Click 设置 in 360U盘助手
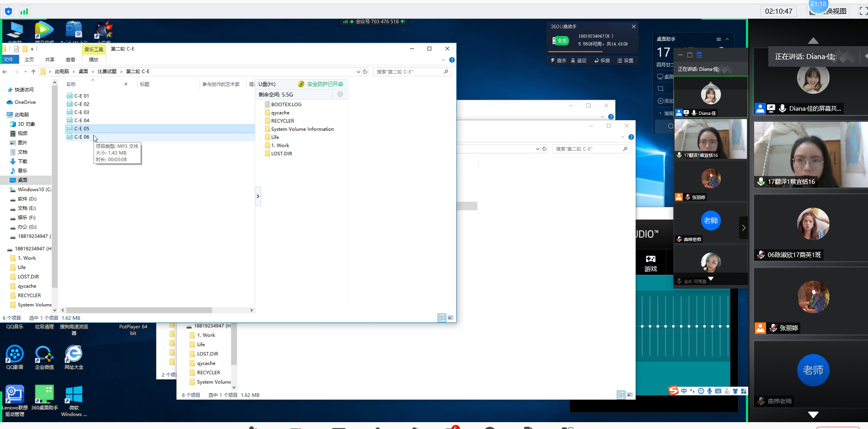 [626, 60]
